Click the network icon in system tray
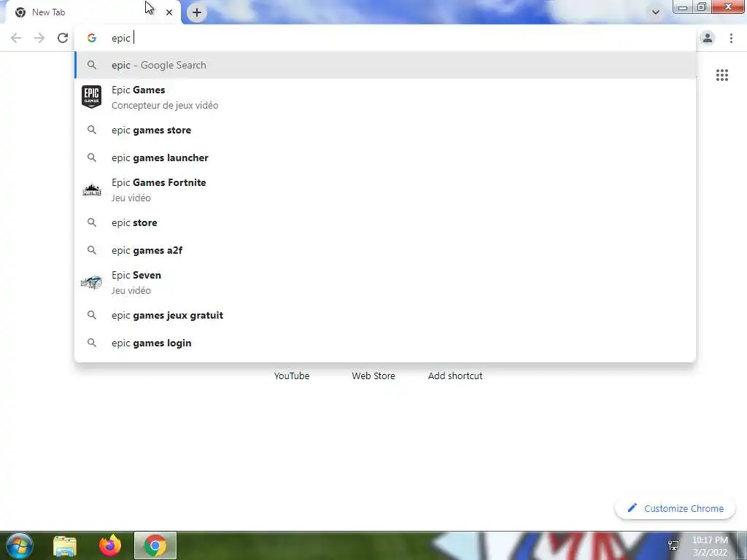 click(673, 545)
